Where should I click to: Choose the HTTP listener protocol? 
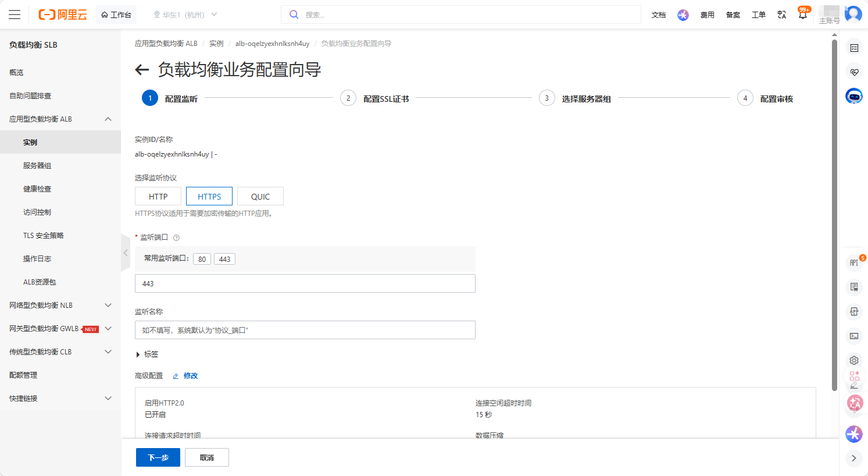158,197
